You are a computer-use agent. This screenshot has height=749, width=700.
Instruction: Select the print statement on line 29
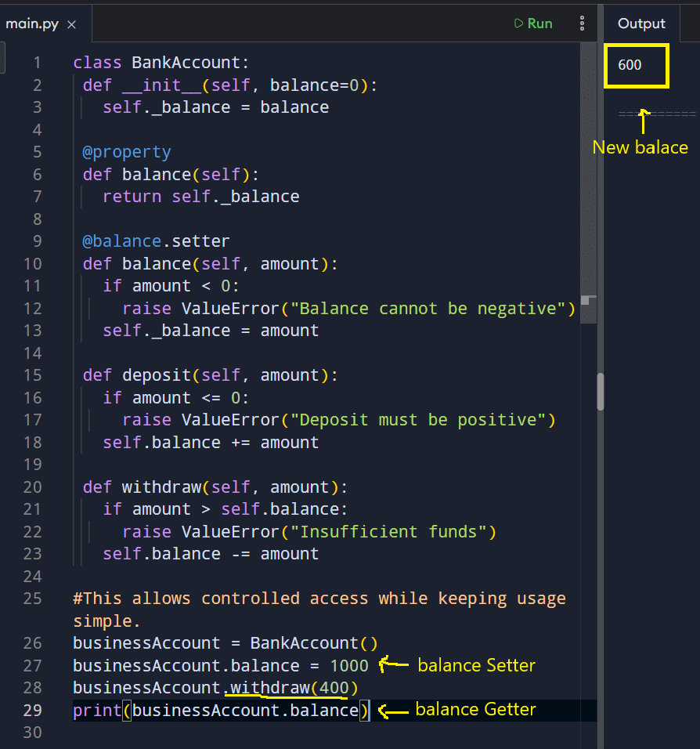tap(219, 710)
